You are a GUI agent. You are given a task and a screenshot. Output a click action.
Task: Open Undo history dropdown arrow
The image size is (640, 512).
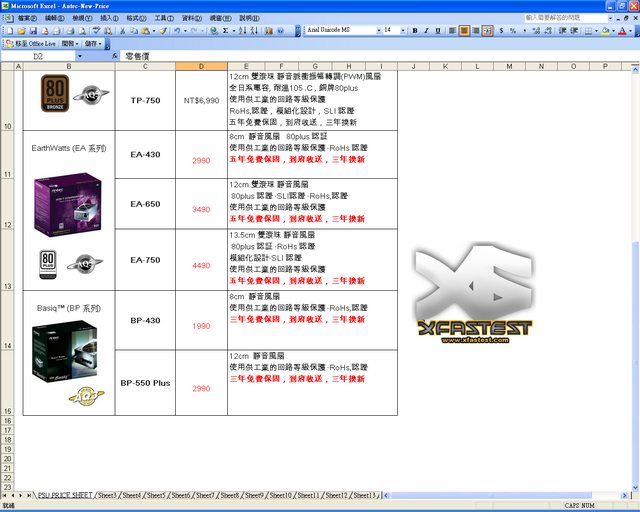coord(185,31)
